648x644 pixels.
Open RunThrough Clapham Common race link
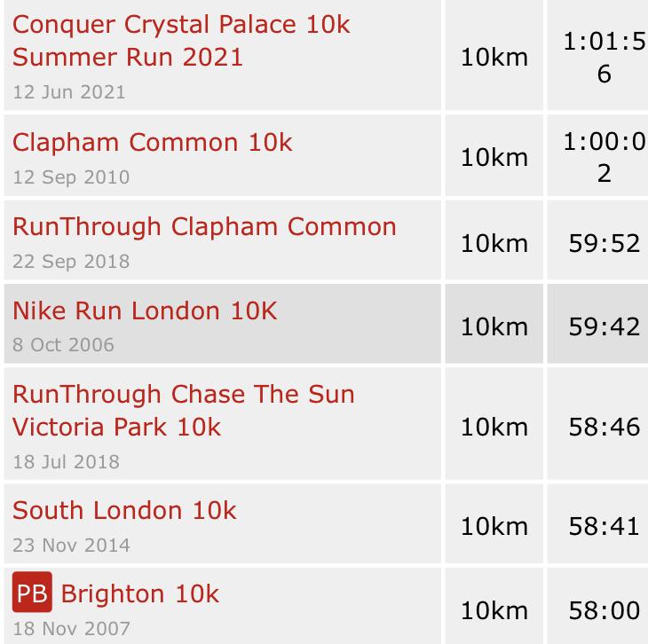(204, 227)
